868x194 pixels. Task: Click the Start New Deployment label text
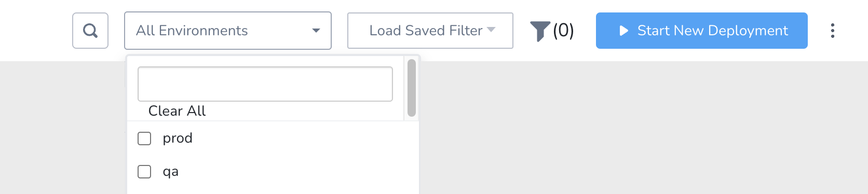(x=713, y=31)
